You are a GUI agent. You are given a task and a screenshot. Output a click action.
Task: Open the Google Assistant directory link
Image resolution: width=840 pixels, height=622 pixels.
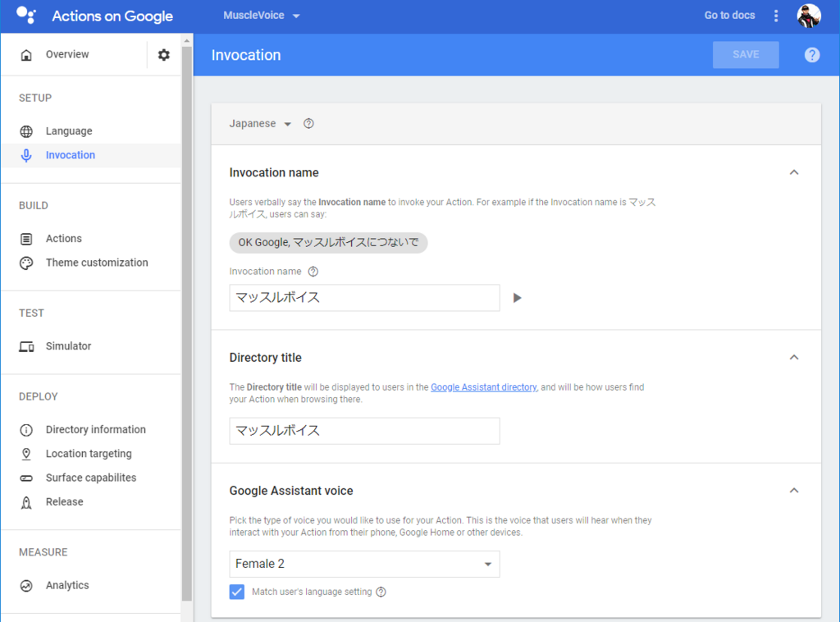(484, 387)
